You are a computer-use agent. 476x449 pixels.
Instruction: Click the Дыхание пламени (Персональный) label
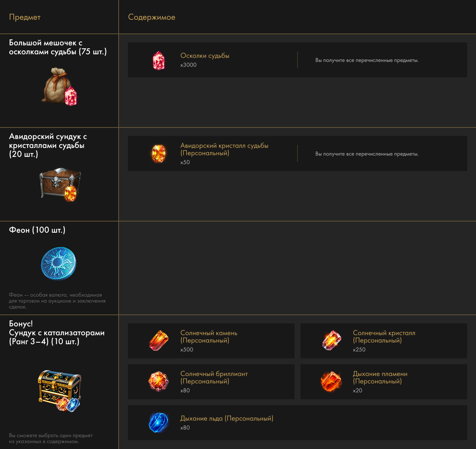pyautogui.click(x=380, y=378)
